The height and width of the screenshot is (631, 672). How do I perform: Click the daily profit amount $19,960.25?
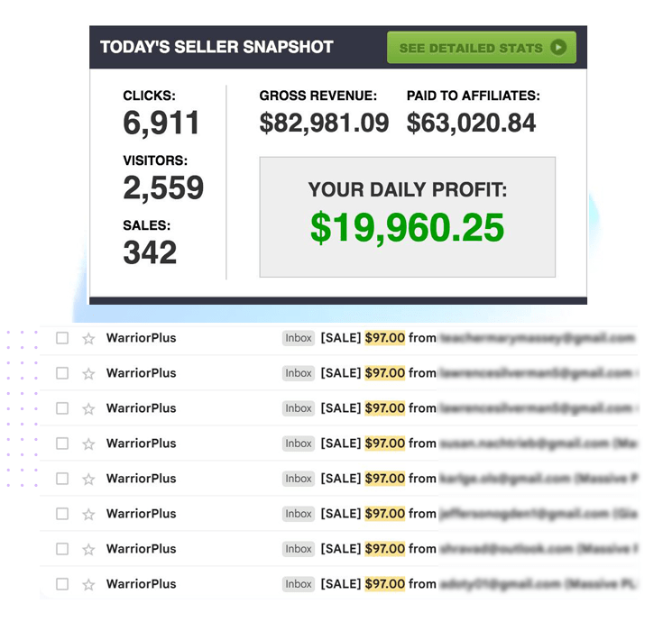tap(407, 227)
